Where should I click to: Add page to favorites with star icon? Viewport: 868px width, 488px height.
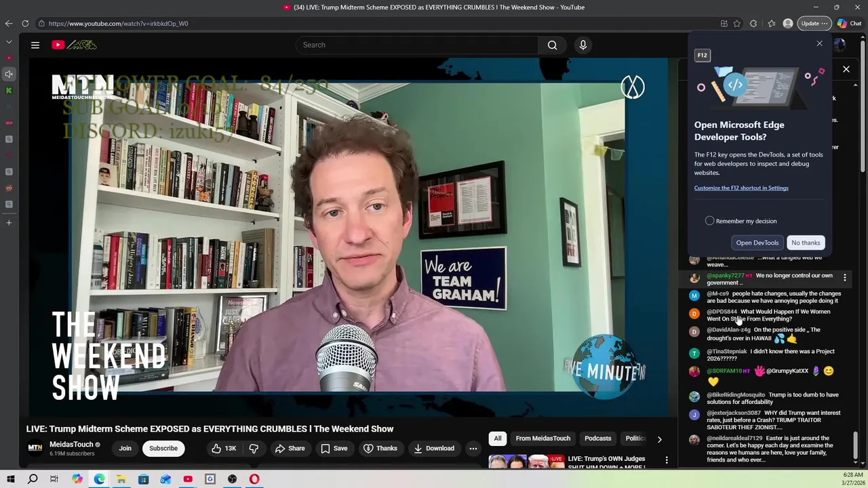pos(737,24)
